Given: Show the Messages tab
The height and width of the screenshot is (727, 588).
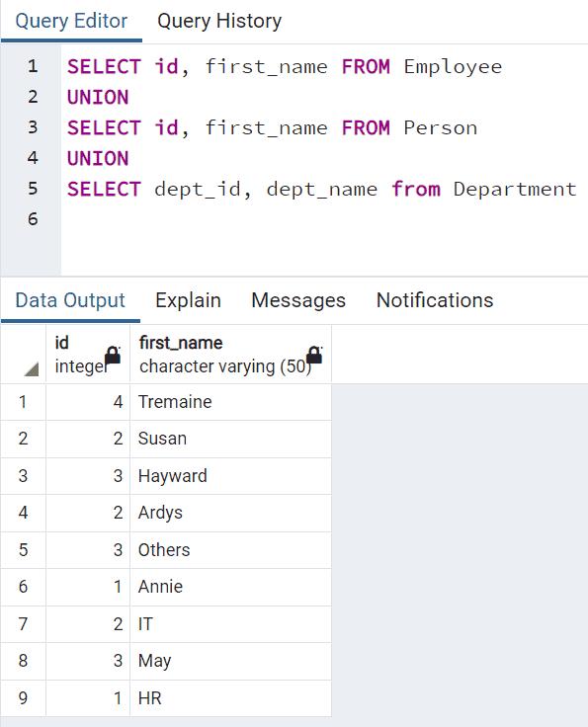Looking at the screenshot, I should click(x=298, y=300).
